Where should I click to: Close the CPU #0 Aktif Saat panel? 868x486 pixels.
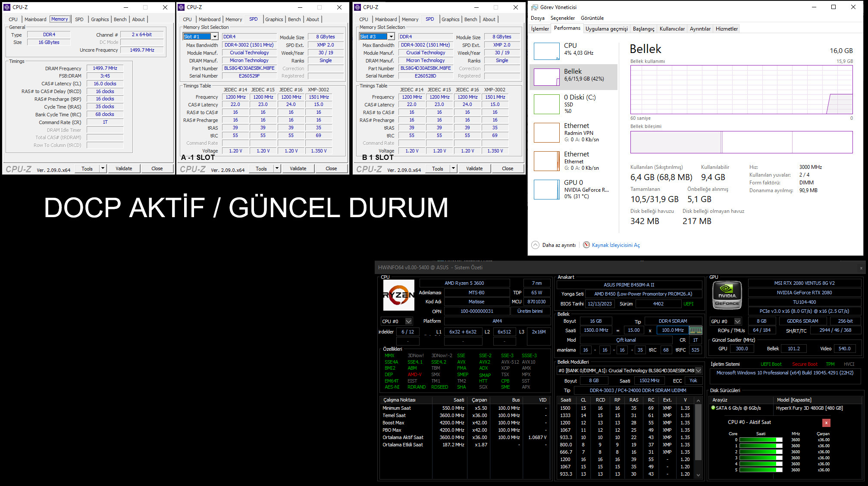click(826, 423)
